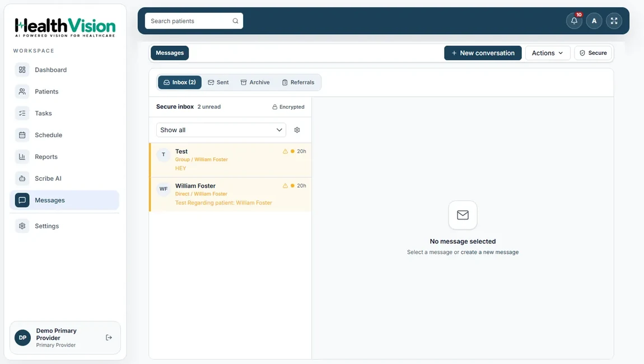This screenshot has height=364, width=644.
Task: Select the Messages header tab
Action: tap(170, 53)
